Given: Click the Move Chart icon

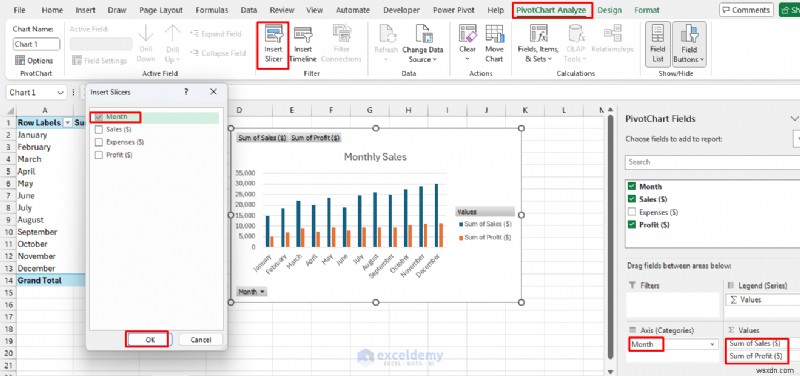Looking at the screenshot, I should coord(494,34).
